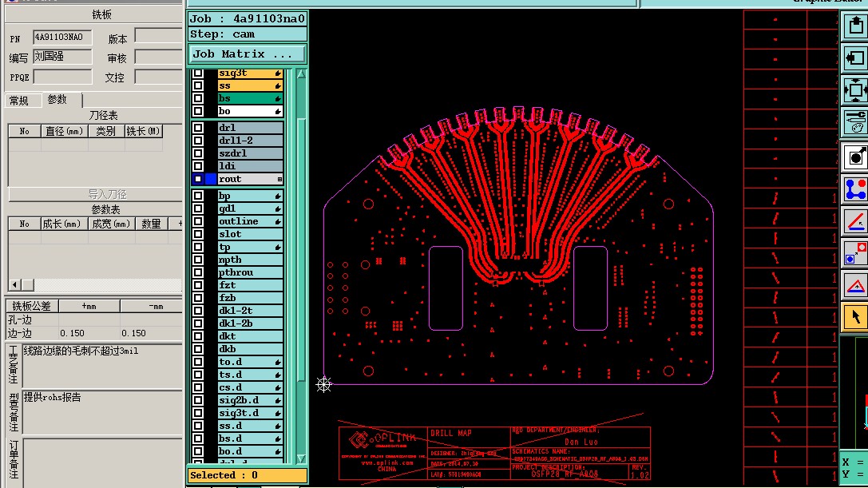Click the 提供rohs报告 note field
This screenshot has height=488, width=868.
102,412
